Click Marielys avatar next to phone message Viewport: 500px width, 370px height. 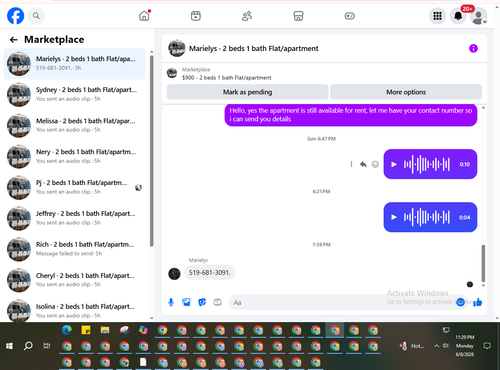point(174,274)
